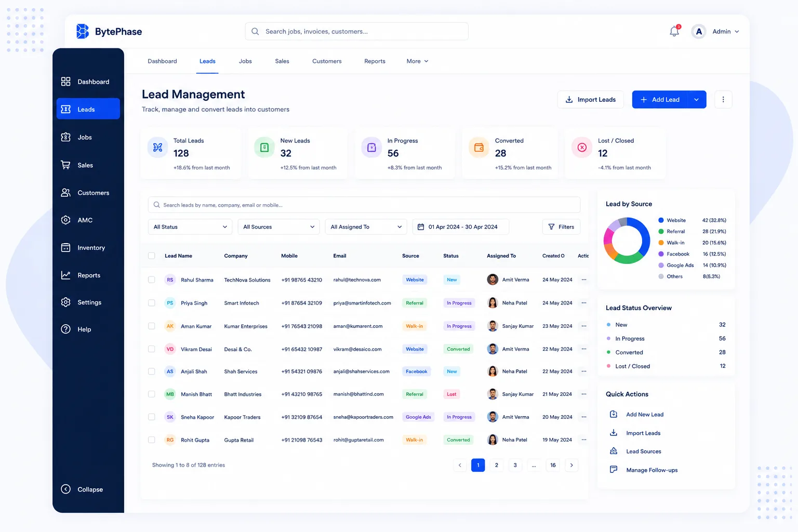
Task: Click the Import Leads button
Action: click(591, 99)
